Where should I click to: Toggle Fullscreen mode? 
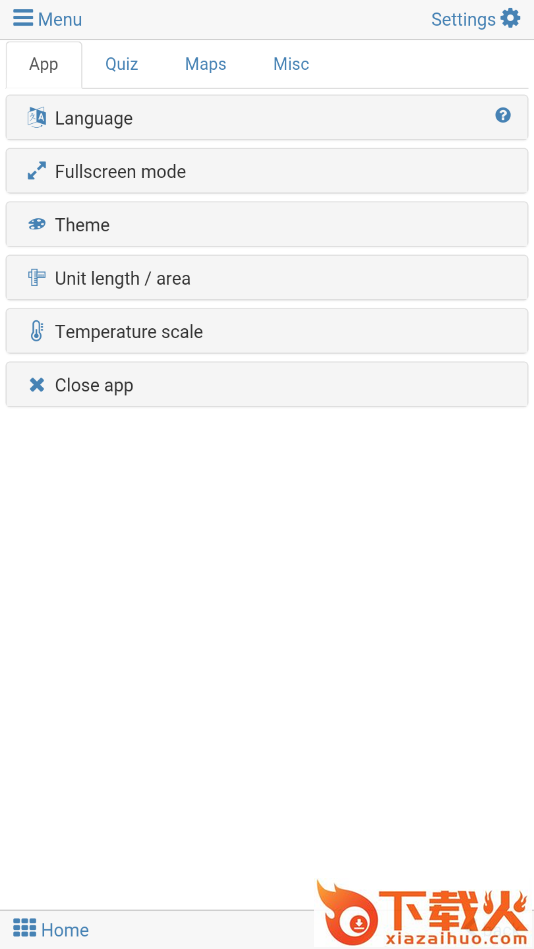pyautogui.click(x=267, y=171)
